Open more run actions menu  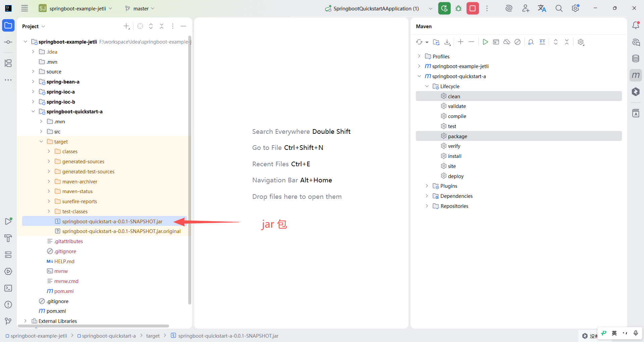[x=487, y=8]
